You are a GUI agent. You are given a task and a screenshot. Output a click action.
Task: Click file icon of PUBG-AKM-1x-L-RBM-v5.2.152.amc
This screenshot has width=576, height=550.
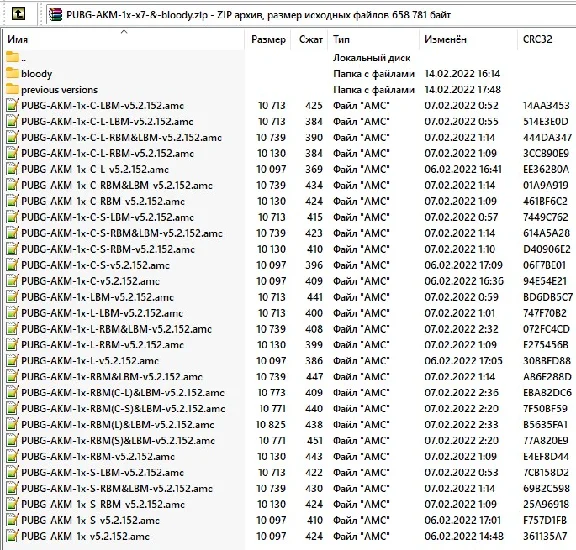[x=12, y=345]
